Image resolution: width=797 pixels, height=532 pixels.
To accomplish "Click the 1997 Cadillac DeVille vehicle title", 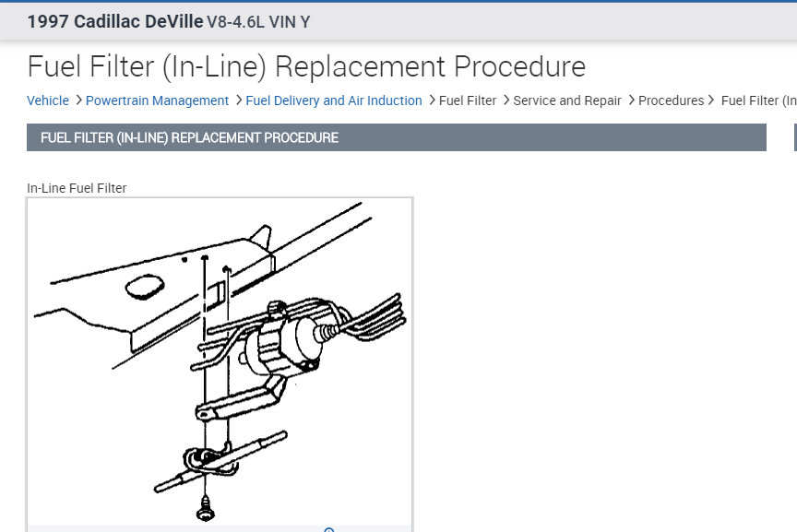I will pos(168,21).
